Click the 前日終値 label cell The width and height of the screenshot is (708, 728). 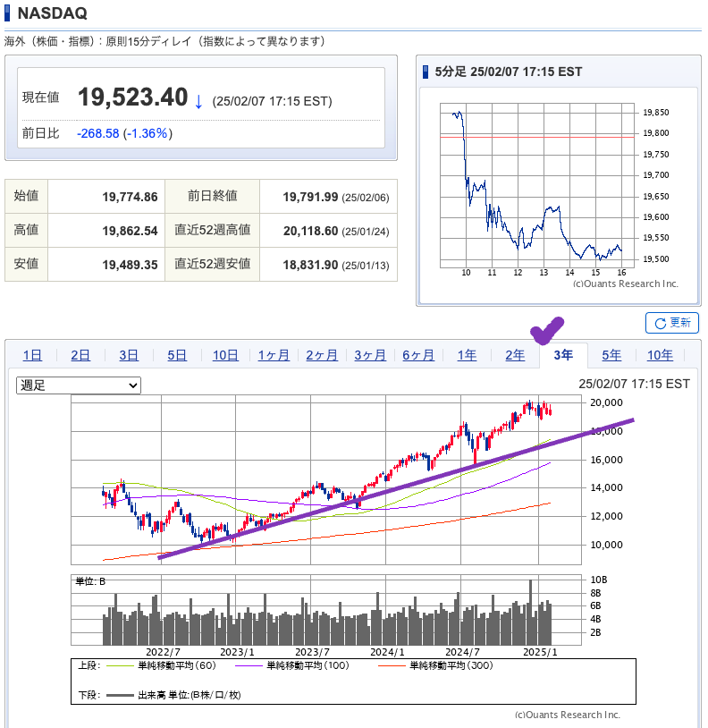click(x=213, y=197)
